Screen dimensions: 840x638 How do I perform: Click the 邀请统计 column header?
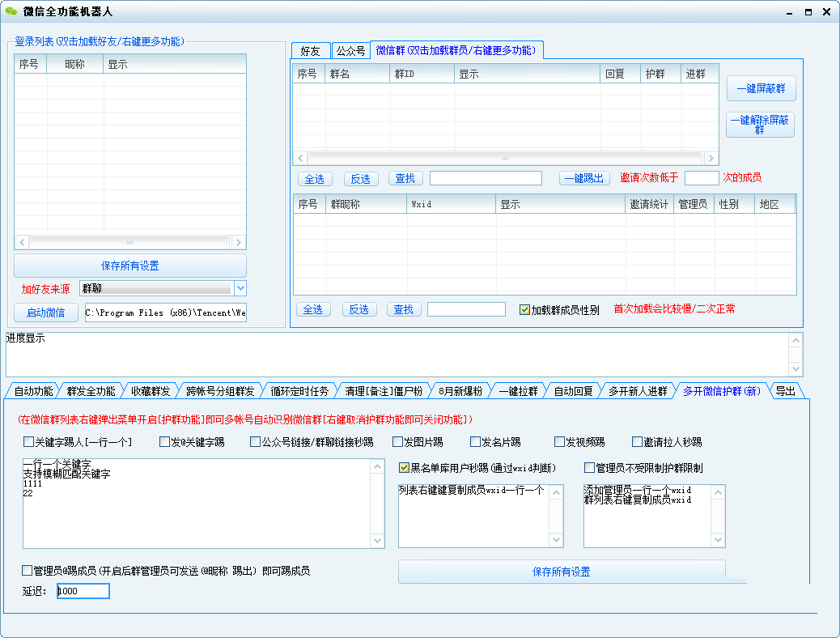649,204
